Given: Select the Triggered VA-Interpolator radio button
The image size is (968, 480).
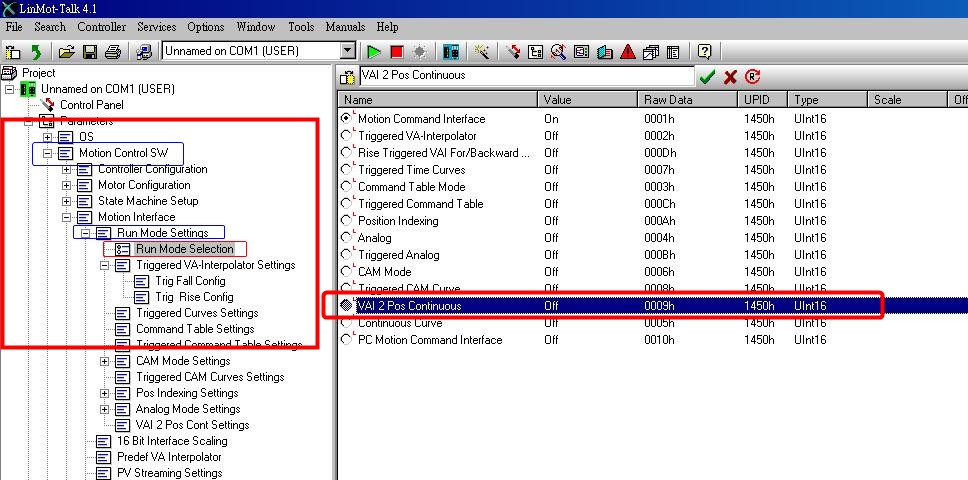Looking at the screenshot, I should coord(346,134).
